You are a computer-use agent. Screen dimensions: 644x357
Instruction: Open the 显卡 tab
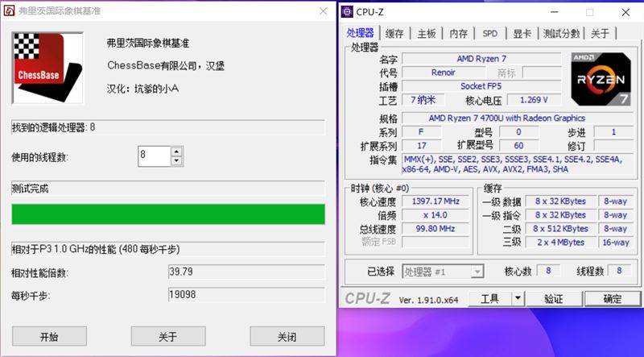522,33
